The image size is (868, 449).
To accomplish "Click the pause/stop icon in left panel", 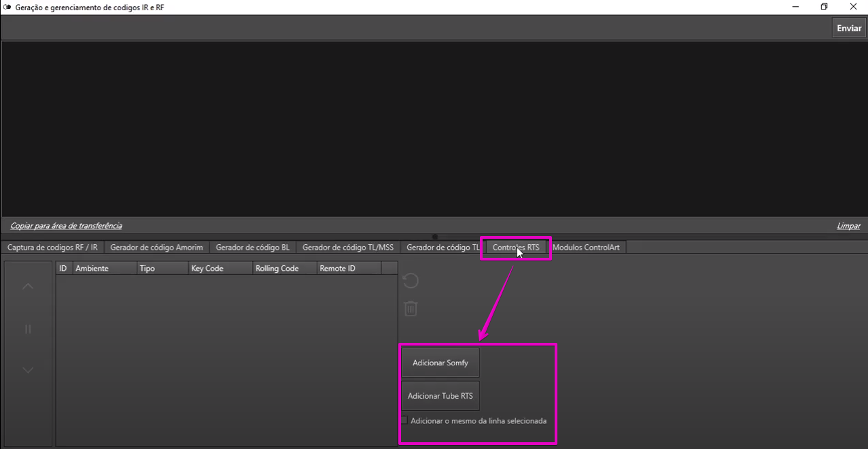I will point(28,329).
